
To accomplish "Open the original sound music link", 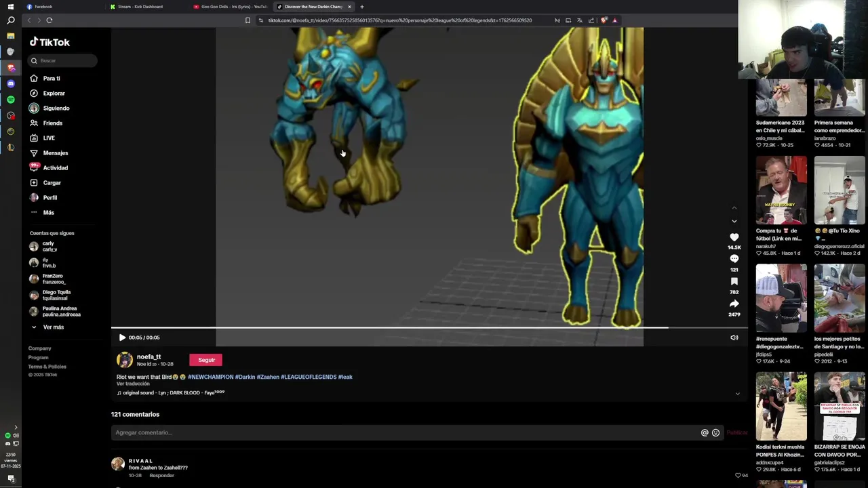I will pos(171,392).
